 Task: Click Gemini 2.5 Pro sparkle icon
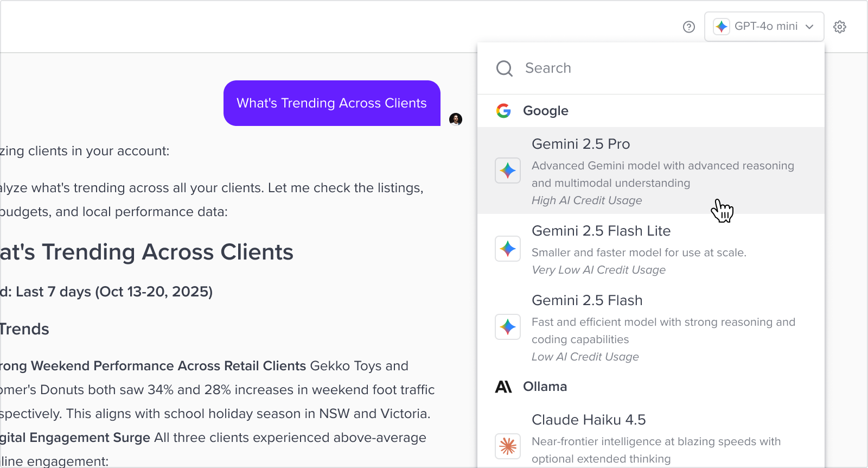point(508,170)
